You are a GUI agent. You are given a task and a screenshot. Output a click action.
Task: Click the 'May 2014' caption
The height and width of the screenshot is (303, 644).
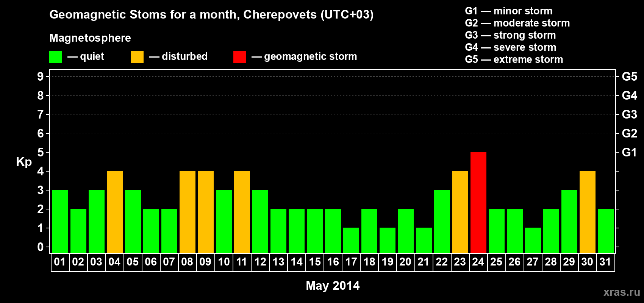[333, 286]
